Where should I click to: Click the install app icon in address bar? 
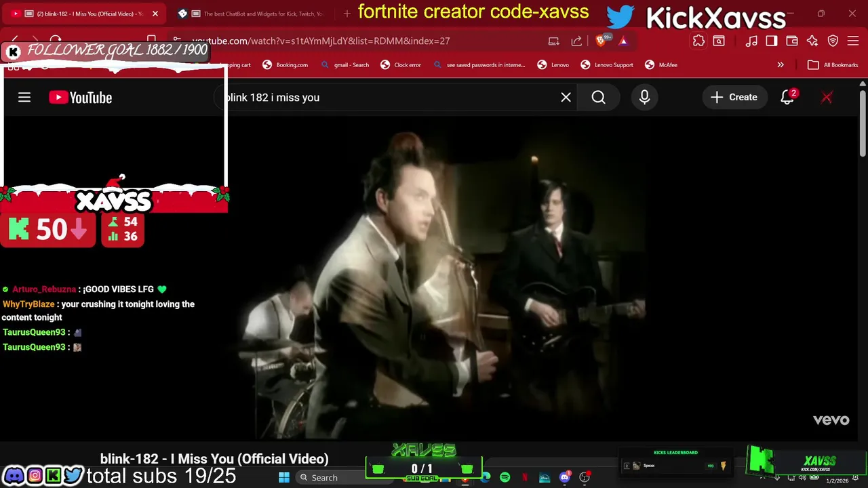click(554, 41)
